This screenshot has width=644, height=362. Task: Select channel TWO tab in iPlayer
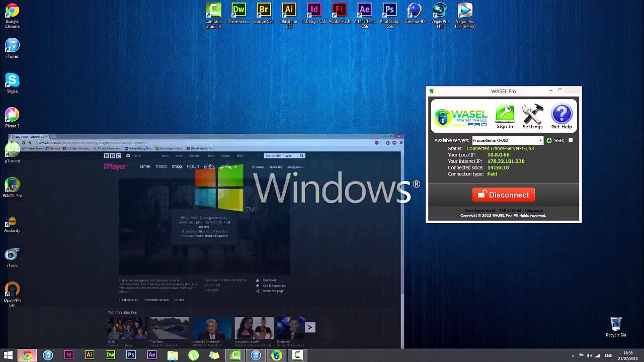pyautogui.click(x=161, y=166)
